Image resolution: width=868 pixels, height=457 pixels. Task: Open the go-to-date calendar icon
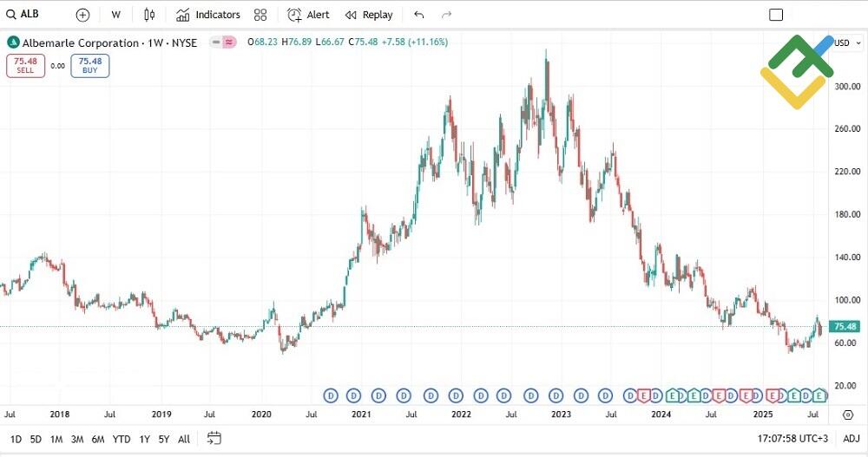coord(214,438)
